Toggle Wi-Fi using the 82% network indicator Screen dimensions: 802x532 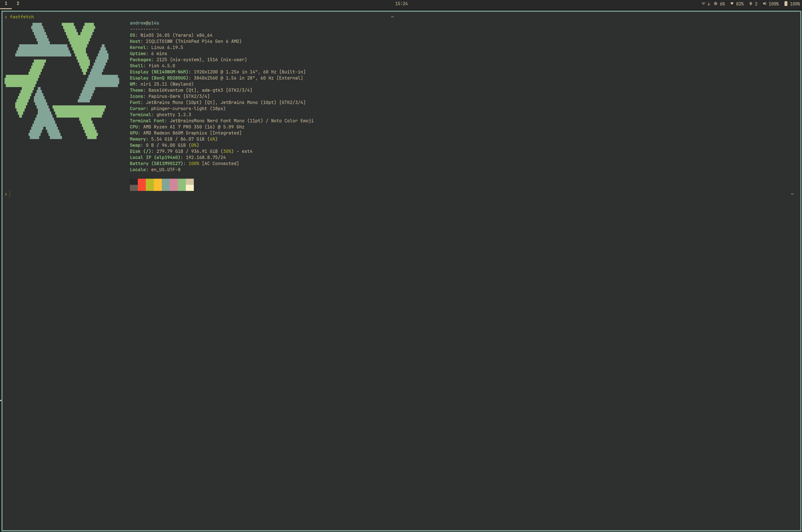[740, 4]
